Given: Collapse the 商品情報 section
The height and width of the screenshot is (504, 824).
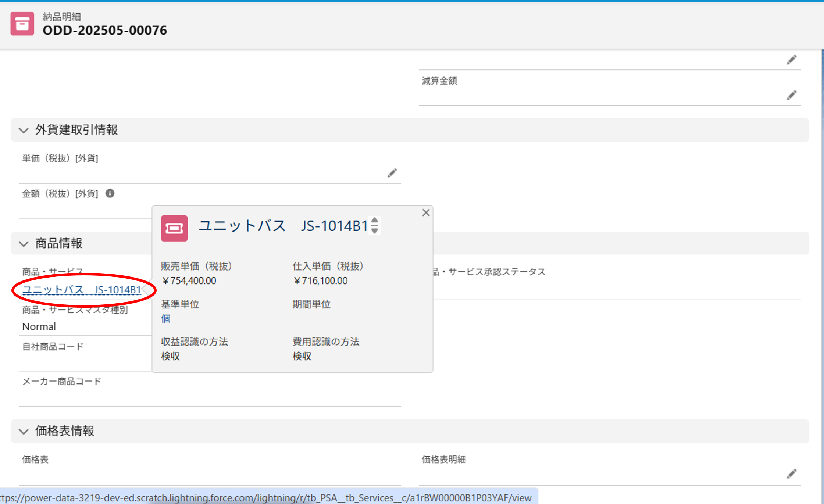Looking at the screenshot, I should pyautogui.click(x=24, y=244).
